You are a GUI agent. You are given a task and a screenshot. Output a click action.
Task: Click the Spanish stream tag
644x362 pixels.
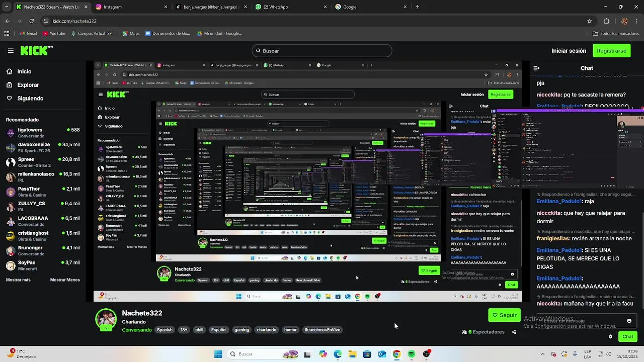165,330
